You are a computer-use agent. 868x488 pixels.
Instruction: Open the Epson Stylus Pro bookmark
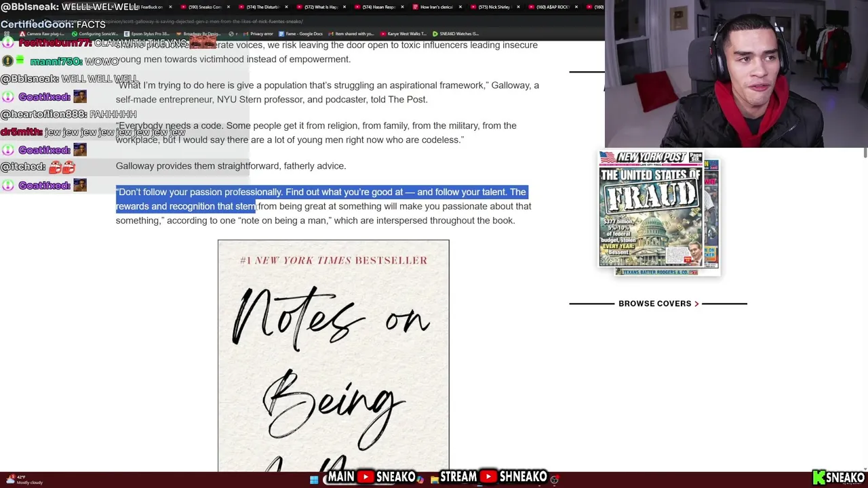pyautogui.click(x=146, y=33)
